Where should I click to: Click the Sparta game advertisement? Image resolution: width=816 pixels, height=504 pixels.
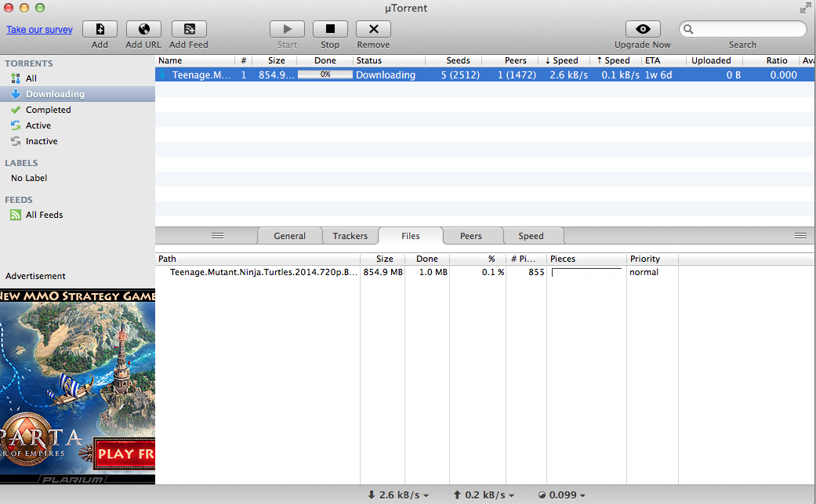[x=78, y=386]
